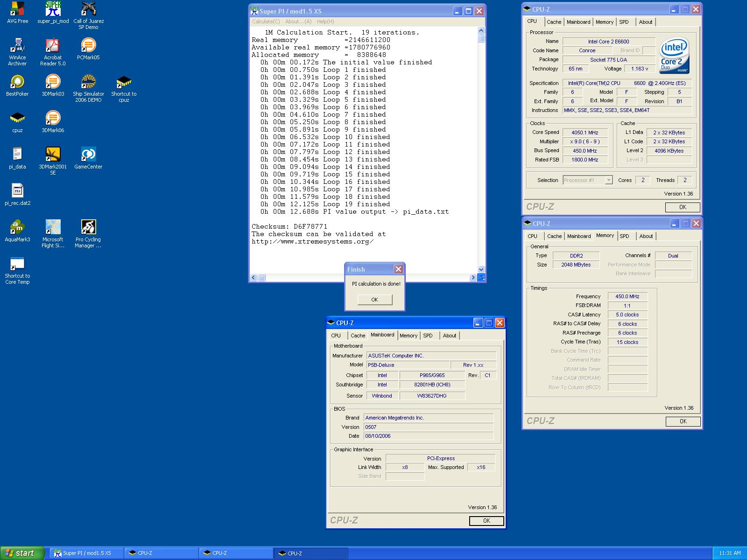Viewport: 747px width, 560px height.
Task: Click OK in CPU-Z Memory window
Action: (683, 421)
